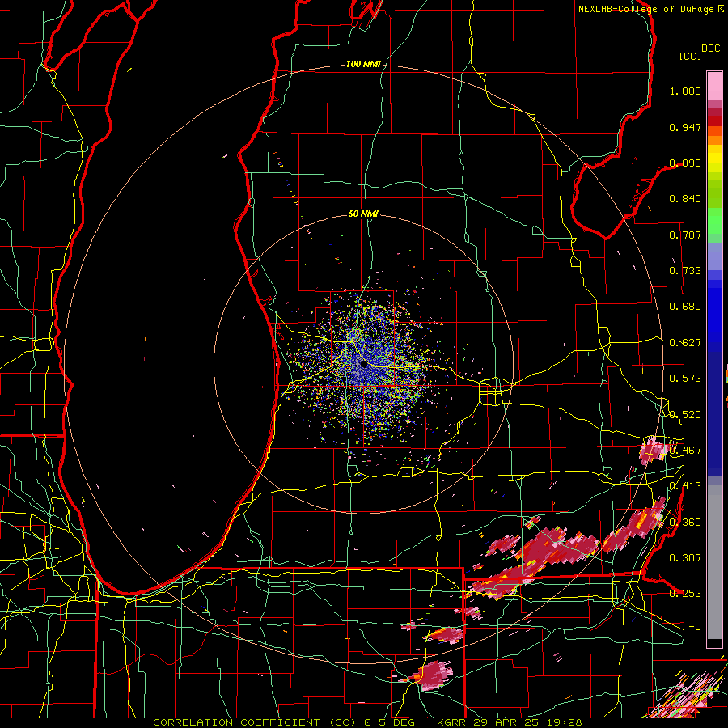
Task: Select the 0.680 scale value
Action: pos(685,307)
